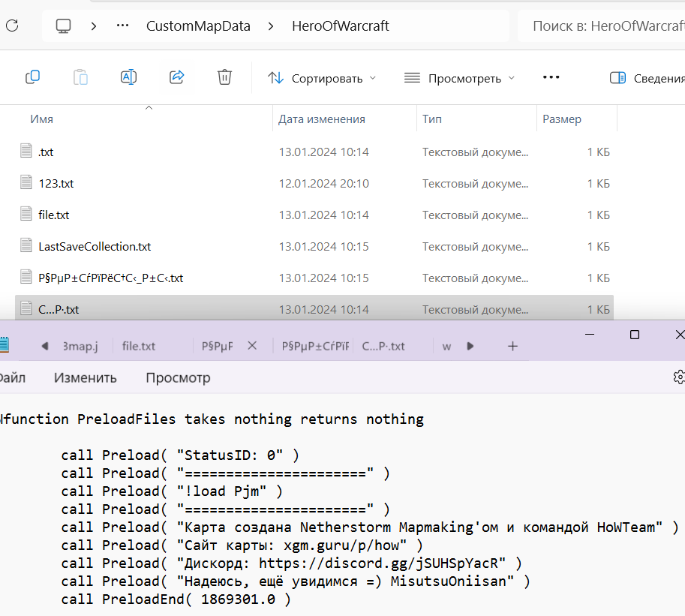685x616 pixels.
Task: Open the Сортировать dropdown
Action: coord(323,78)
